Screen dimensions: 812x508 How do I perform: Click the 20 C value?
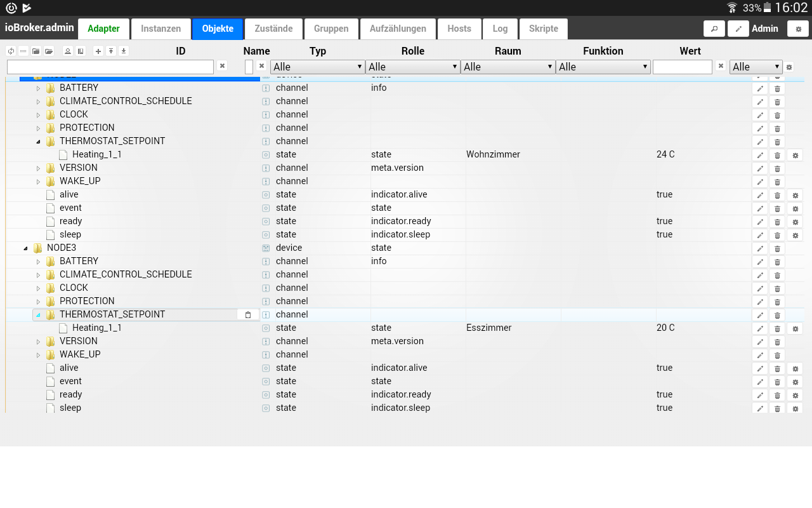pos(665,328)
